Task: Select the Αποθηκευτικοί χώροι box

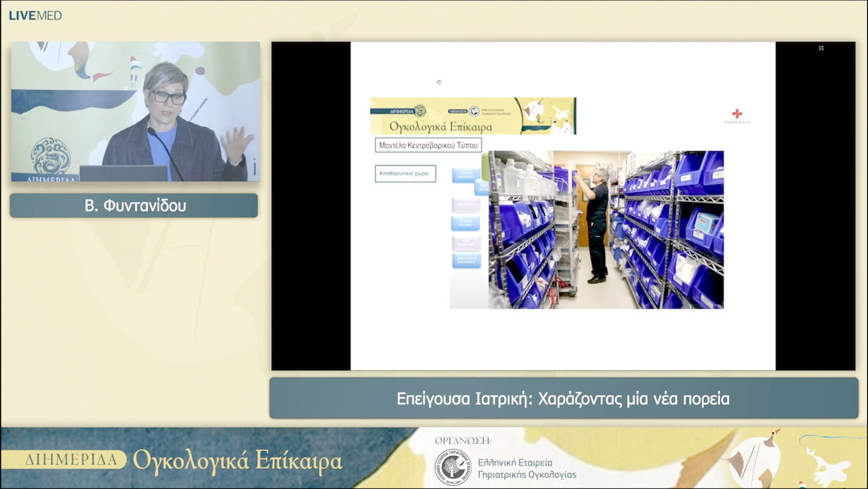Action: 405,173
